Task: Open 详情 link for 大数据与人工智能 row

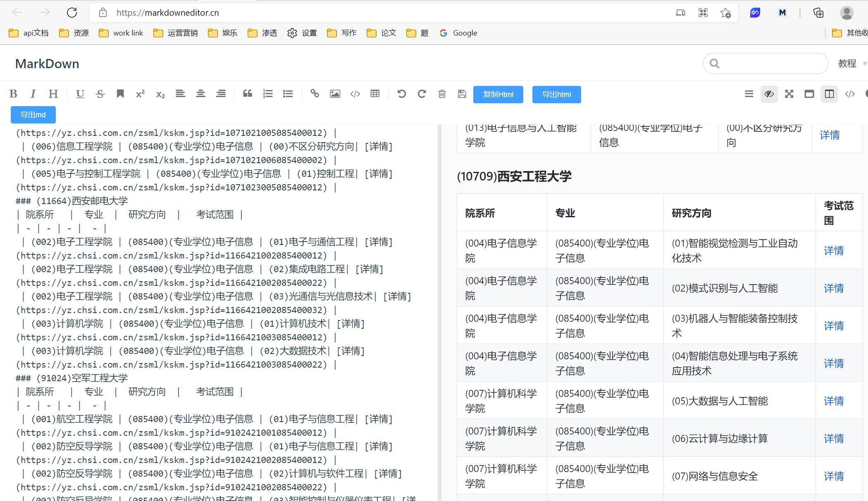Action: point(833,401)
